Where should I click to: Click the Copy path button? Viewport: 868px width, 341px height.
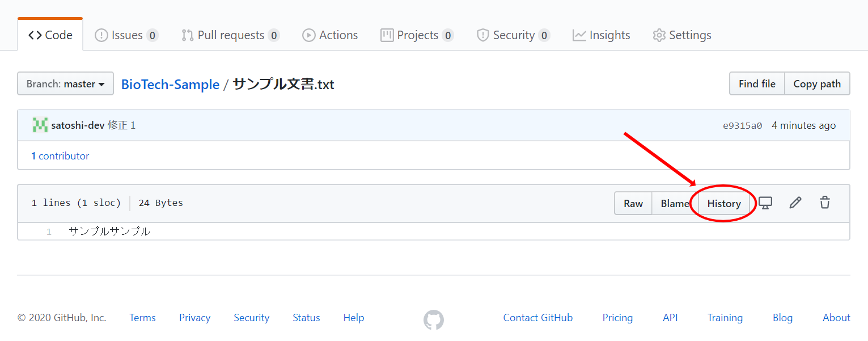(x=817, y=84)
